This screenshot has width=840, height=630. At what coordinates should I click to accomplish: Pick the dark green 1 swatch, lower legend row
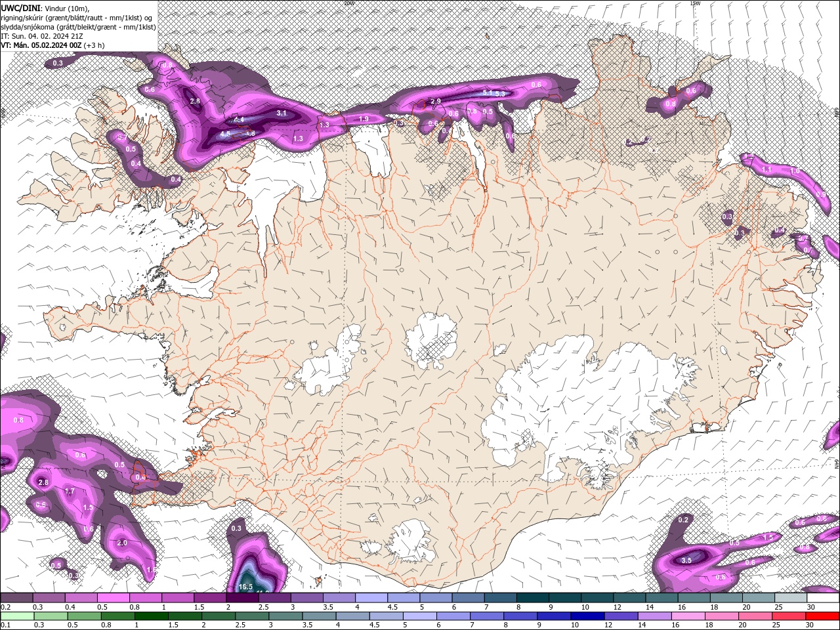151,616
